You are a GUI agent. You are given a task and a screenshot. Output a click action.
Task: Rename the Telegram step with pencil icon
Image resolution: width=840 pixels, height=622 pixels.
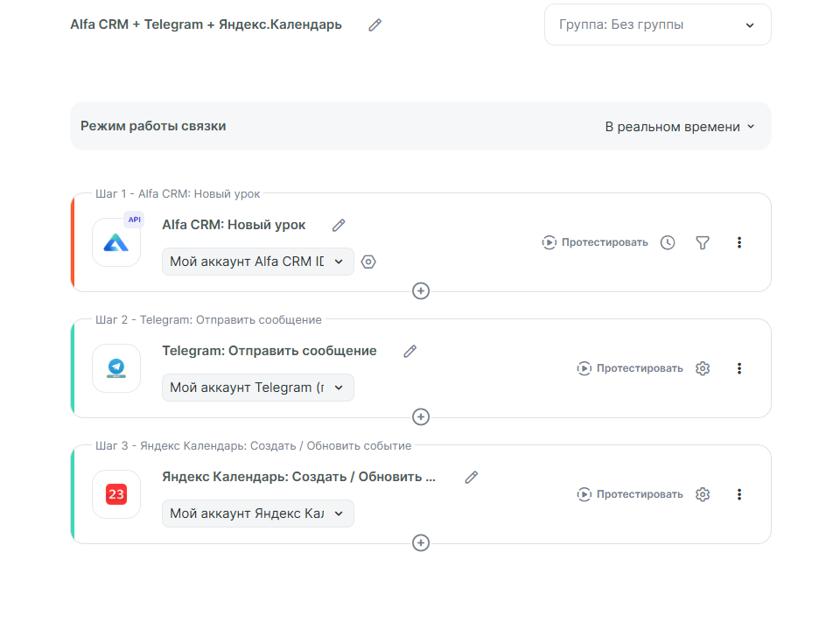(409, 352)
